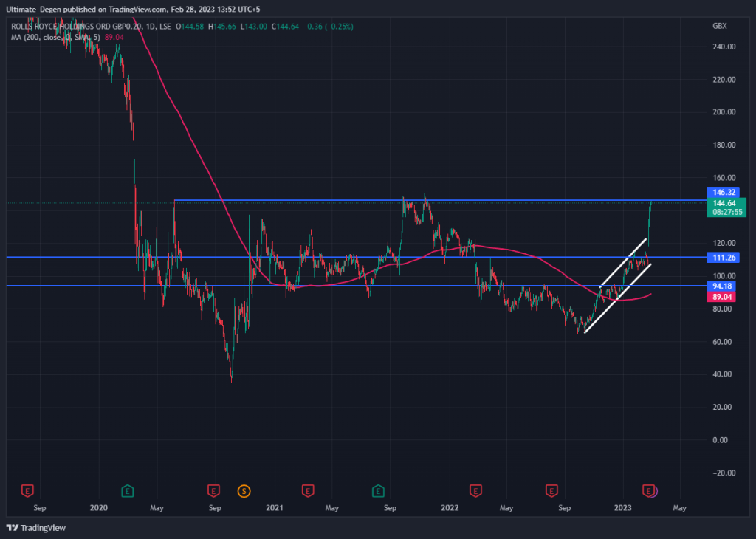Click the 0.00 price axis label
The width and height of the screenshot is (756, 539).
721,439
